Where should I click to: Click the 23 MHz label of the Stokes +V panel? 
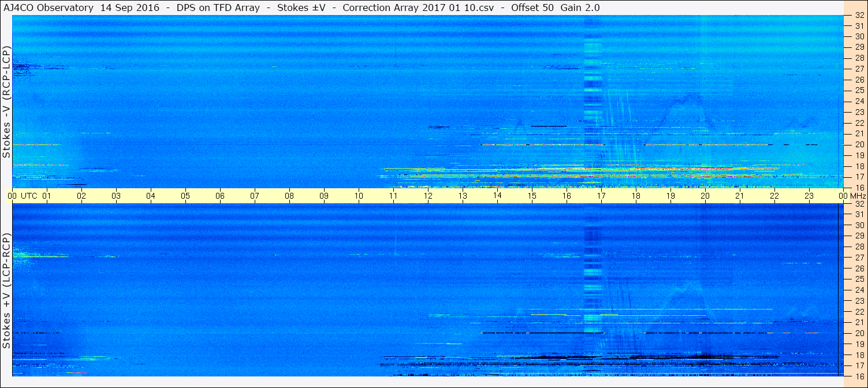click(859, 301)
